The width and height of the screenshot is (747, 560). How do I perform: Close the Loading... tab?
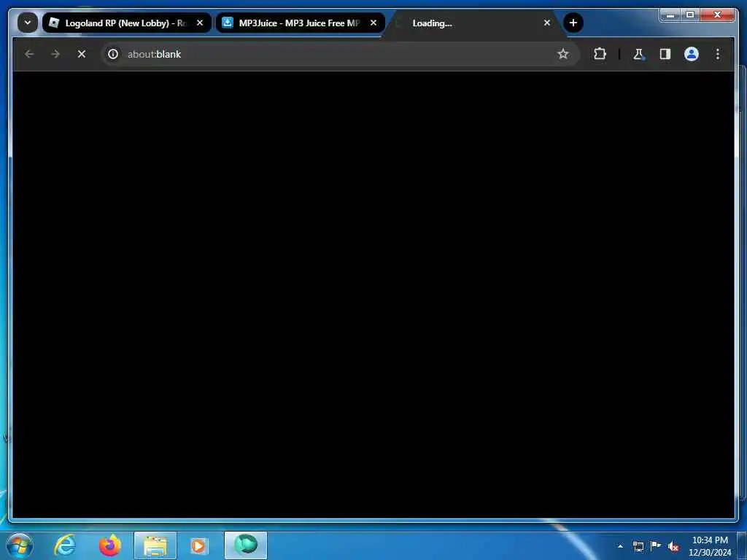click(547, 23)
